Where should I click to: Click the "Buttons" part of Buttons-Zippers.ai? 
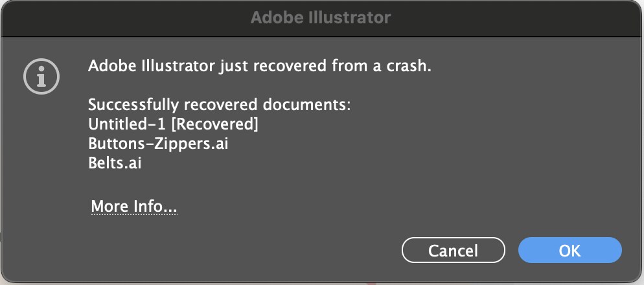113,143
